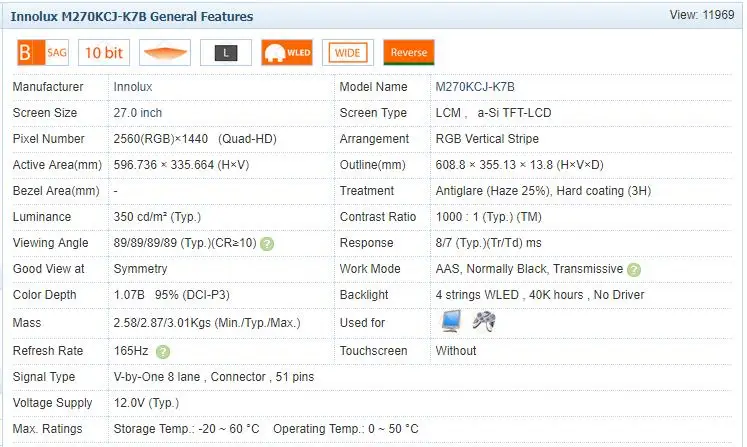This screenshot has height=447, width=747.
Task: Click the 'Symmetry' good view value
Action: 141,269
